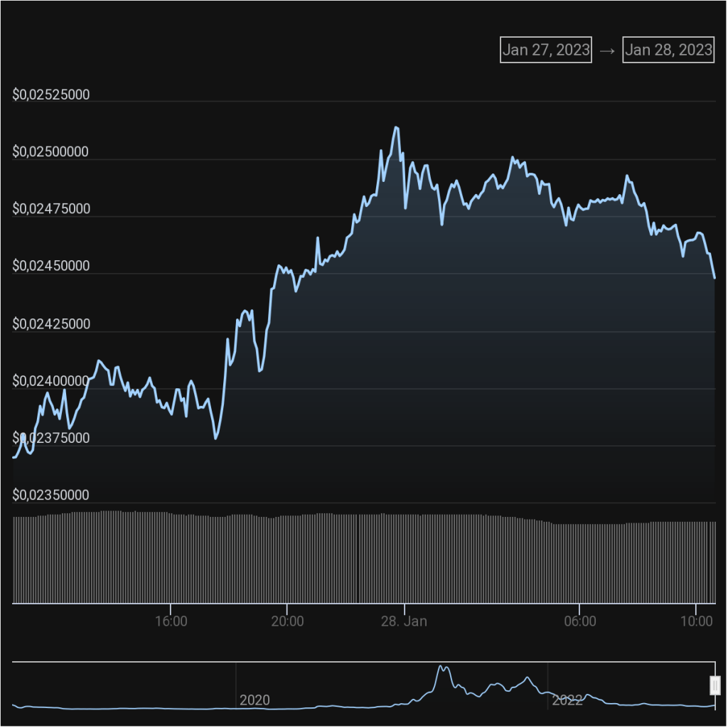Click the $0,02400000 price axis label
Image resolution: width=728 pixels, height=728 pixels.
pos(50,381)
